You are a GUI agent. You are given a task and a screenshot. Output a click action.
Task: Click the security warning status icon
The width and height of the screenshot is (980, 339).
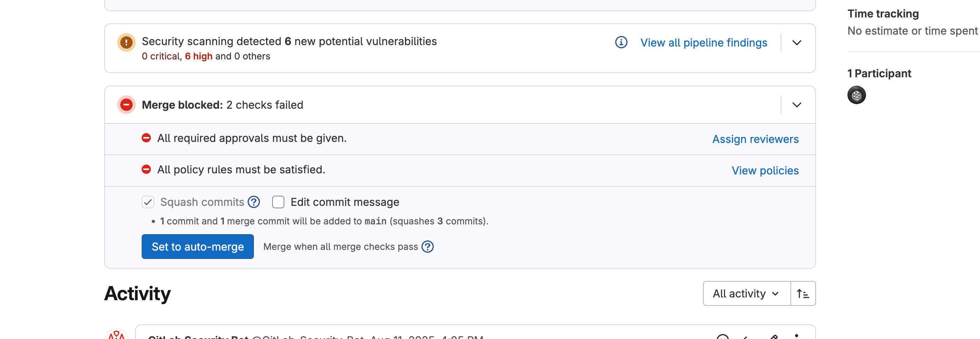click(x=126, y=42)
